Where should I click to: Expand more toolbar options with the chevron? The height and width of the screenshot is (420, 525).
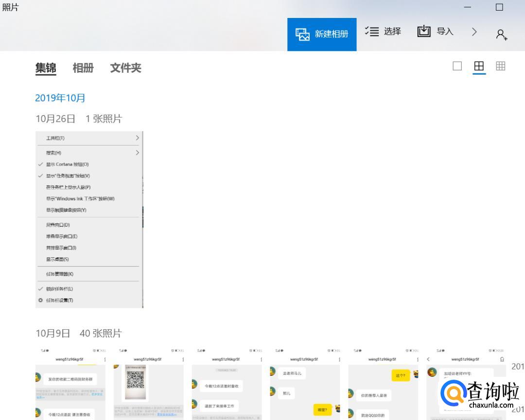(x=474, y=32)
